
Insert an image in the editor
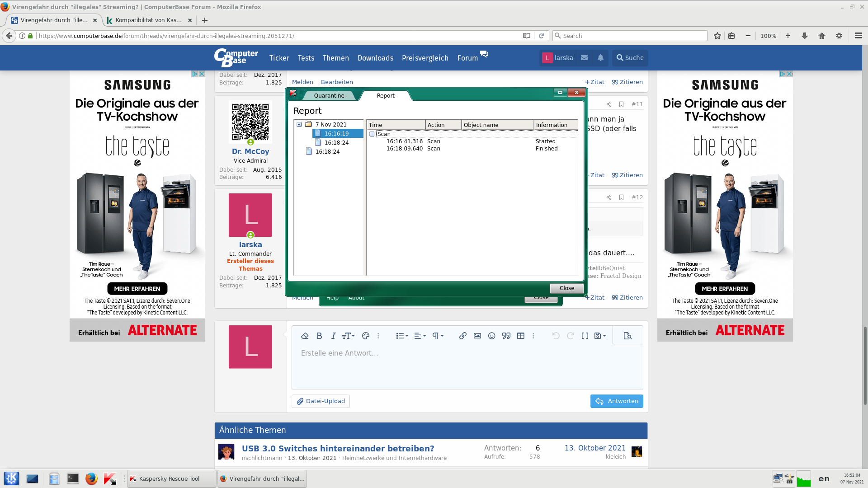(477, 336)
